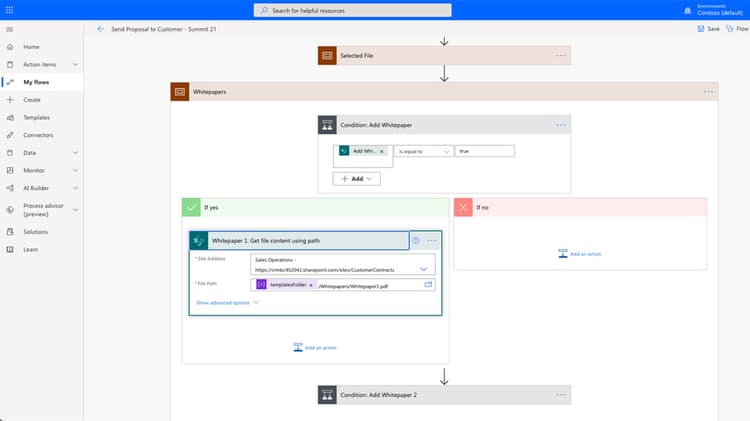Open Selected File more options ellipsis

click(x=561, y=55)
